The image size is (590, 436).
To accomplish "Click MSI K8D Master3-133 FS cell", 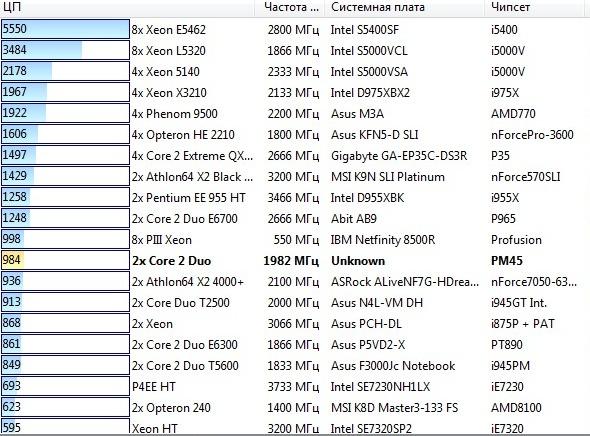I will click(x=395, y=408).
